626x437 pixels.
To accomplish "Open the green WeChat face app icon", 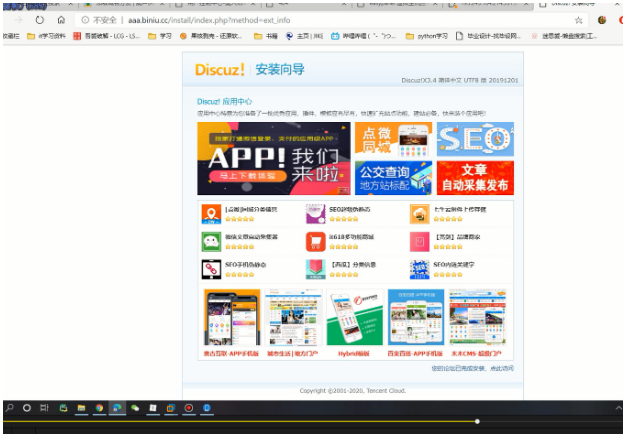I will pos(211,242).
